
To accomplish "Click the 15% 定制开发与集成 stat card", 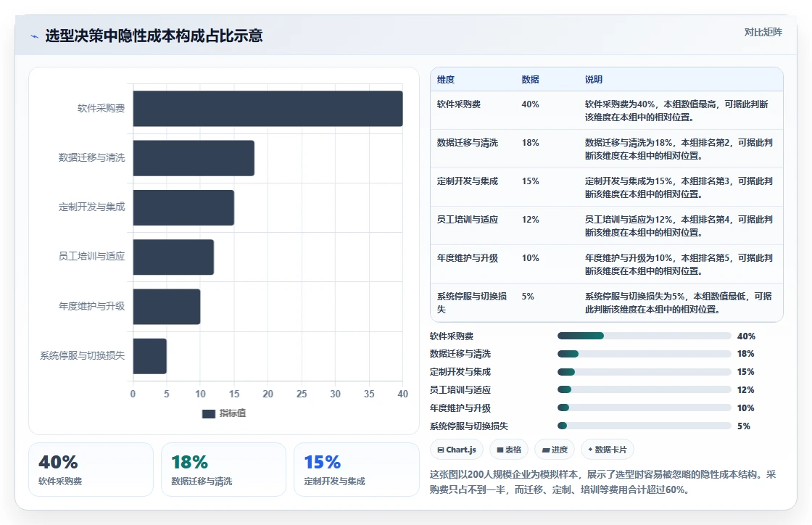I will (x=356, y=470).
